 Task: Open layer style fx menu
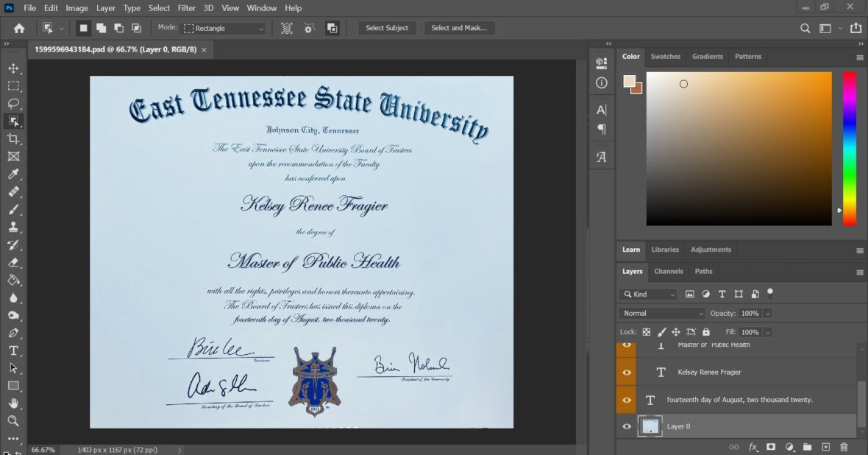(x=753, y=447)
